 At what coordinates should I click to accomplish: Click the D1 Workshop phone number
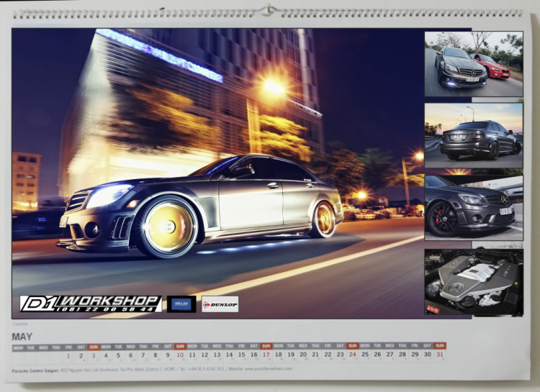tap(105, 309)
